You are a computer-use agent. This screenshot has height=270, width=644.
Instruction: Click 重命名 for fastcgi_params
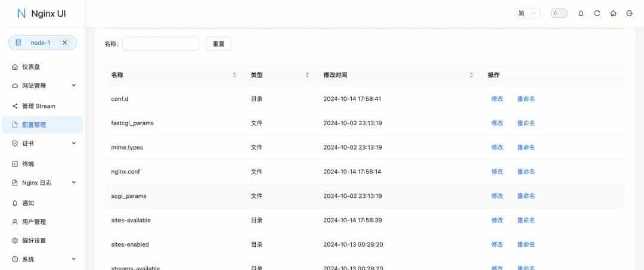[526, 123]
